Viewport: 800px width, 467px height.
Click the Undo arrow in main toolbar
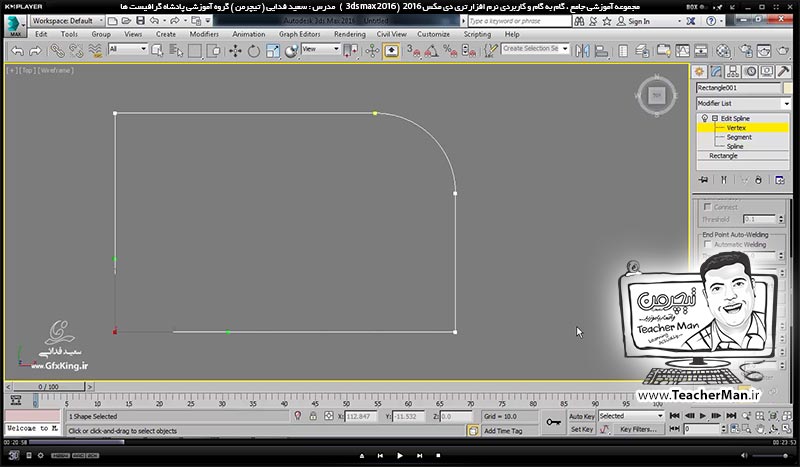tap(18, 51)
